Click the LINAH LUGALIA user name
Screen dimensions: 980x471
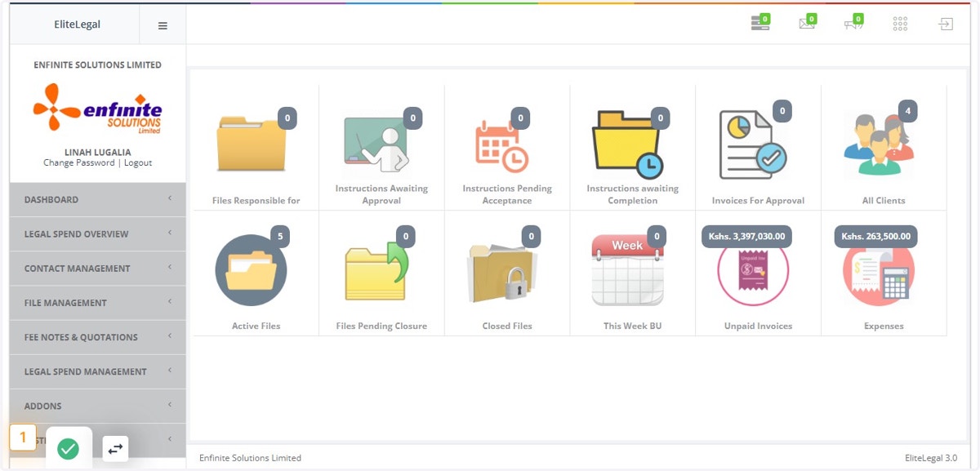(x=98, y=152)
